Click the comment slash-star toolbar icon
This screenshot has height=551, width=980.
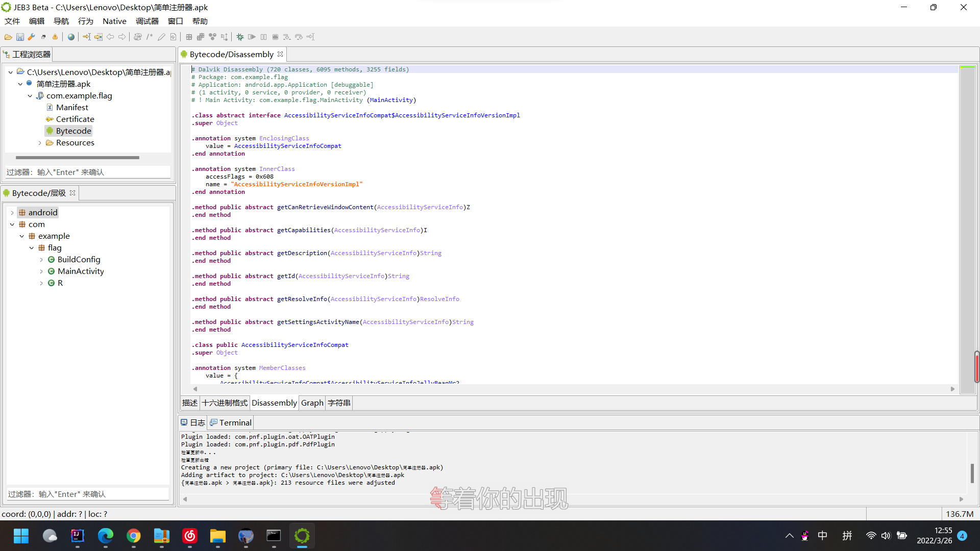(150, 37)
